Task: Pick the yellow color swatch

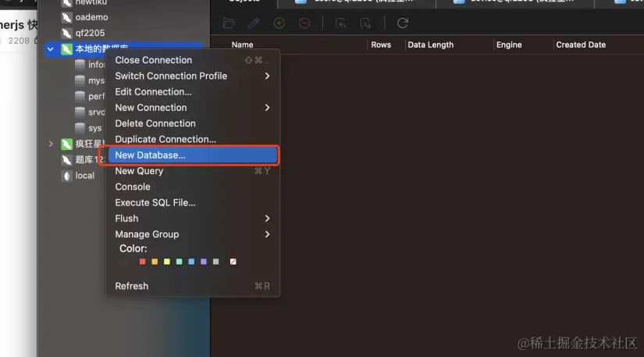Action: pyautogui.click(x=167, y=262)
